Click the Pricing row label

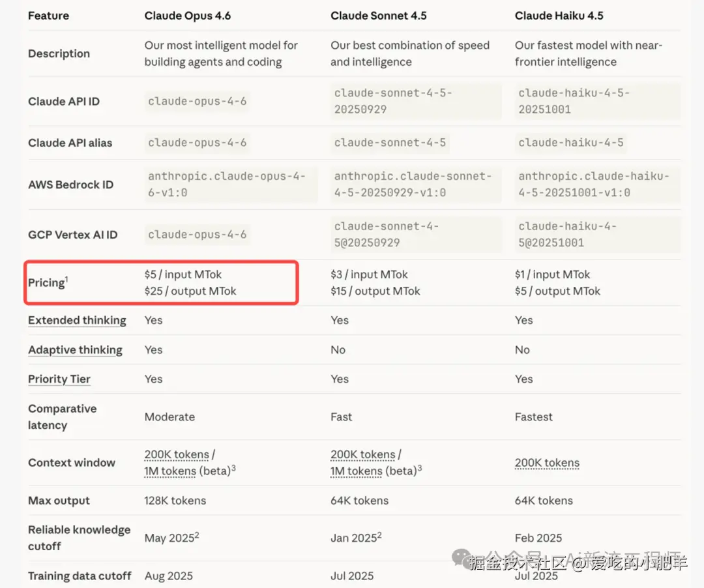coord(48,282)
